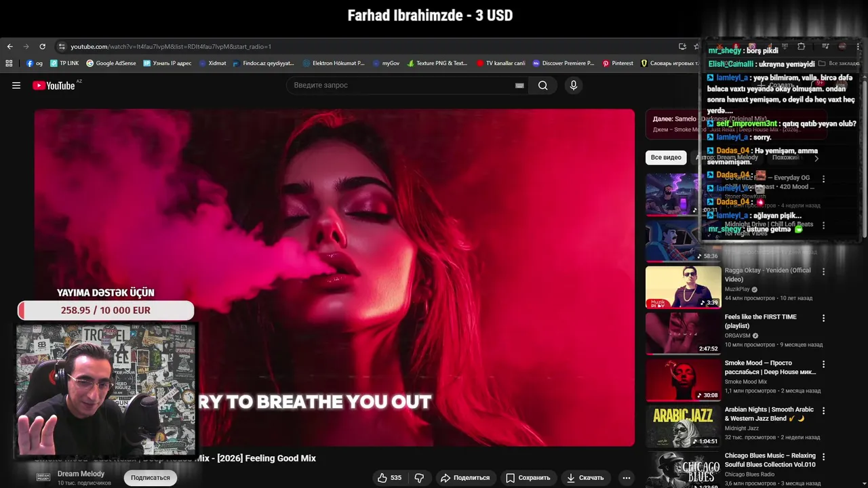Open the Texture PNG bookmark

pyautogui.click(x=437, y=63)
